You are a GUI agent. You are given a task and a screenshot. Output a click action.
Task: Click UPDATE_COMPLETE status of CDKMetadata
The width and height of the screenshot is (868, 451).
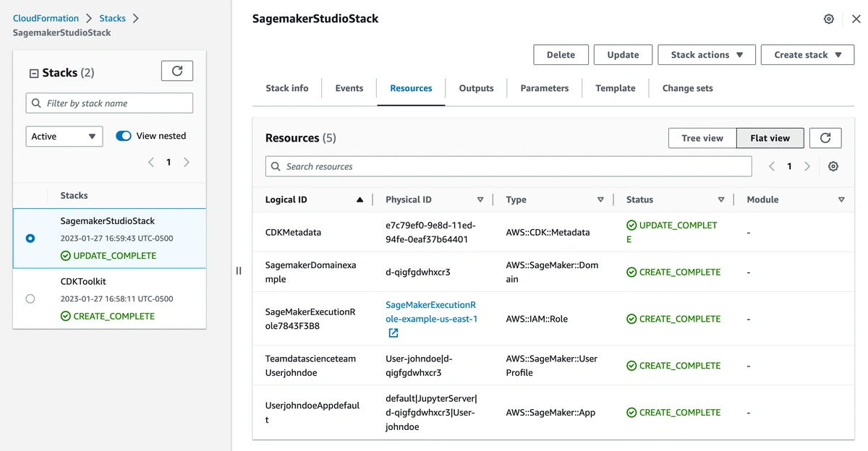[672, 232]
